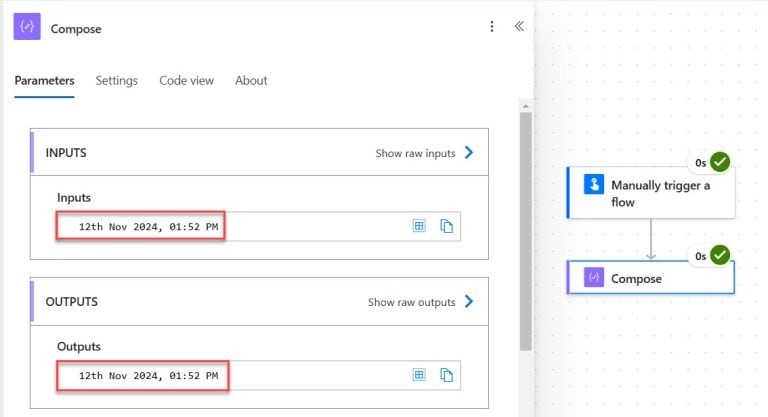Screen dimensions: 768x417
Task: Expand raw outputs chevron arrow
Action: (469, 302)
